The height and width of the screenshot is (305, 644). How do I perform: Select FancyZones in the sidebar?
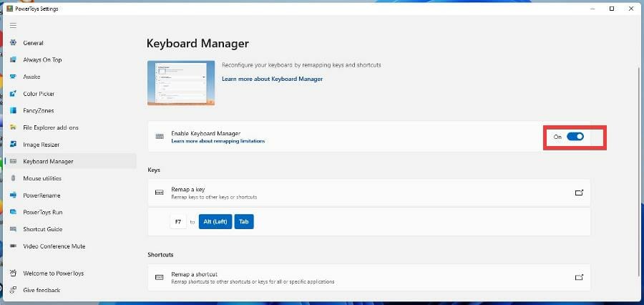[x=38, y=111]
